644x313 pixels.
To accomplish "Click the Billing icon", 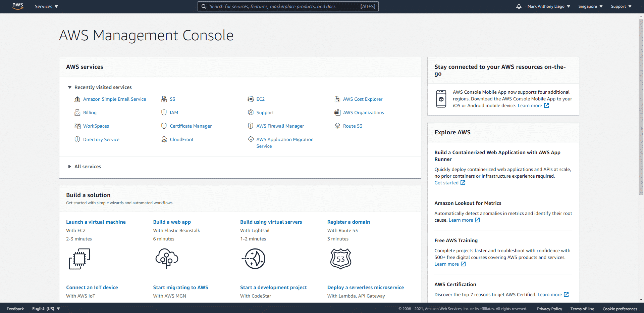I will click(77, 113).
